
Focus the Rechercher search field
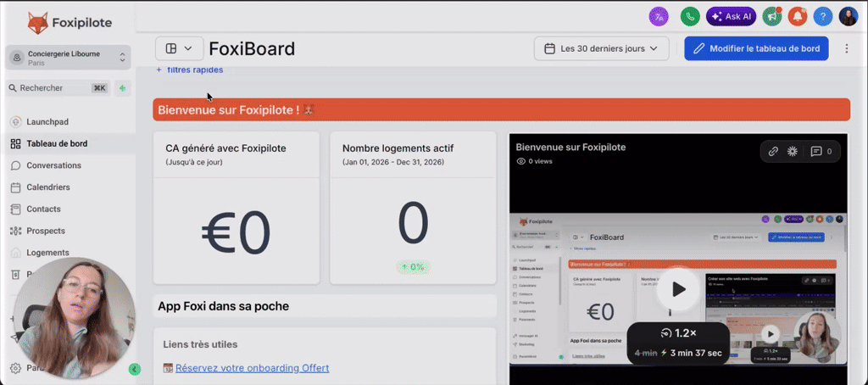click(58, 88)
